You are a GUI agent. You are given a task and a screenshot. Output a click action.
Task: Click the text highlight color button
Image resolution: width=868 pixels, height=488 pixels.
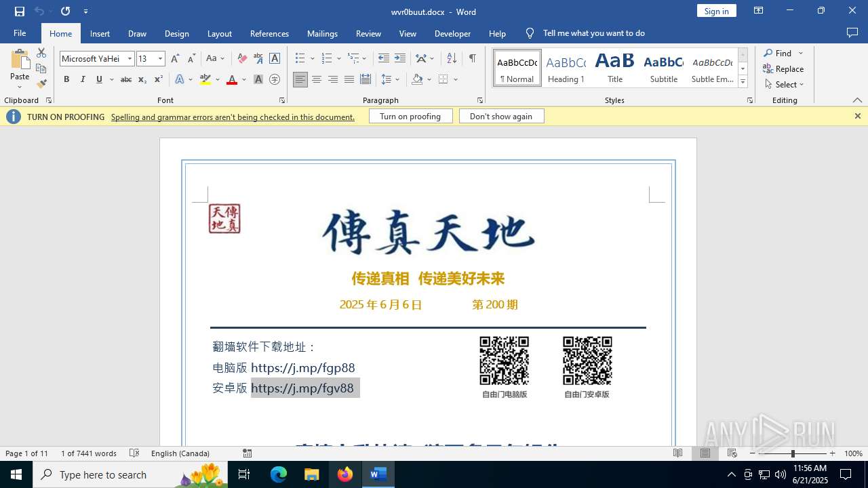tap(206, 79)
